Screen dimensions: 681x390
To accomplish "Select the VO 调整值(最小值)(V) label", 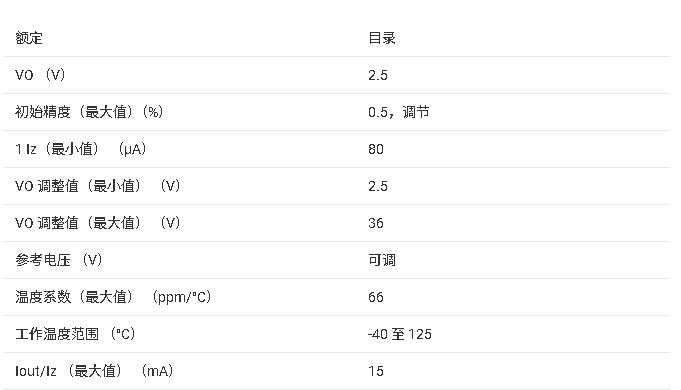I will tap(97, 186).
